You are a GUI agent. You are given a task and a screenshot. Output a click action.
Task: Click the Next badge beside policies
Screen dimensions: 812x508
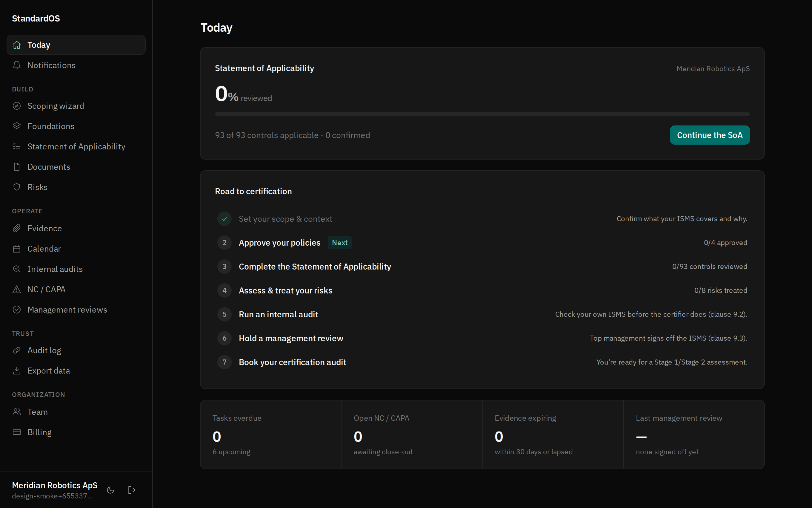point(339,243)
